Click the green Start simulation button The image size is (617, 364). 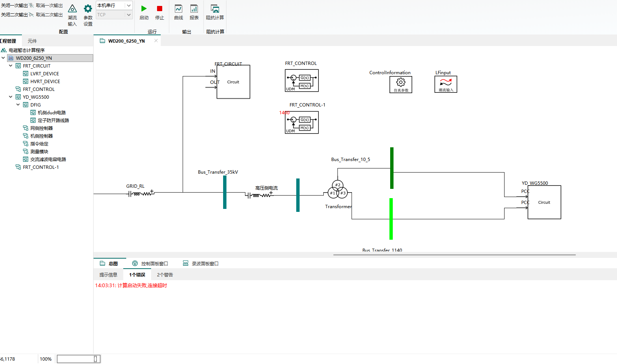(144, 12)
